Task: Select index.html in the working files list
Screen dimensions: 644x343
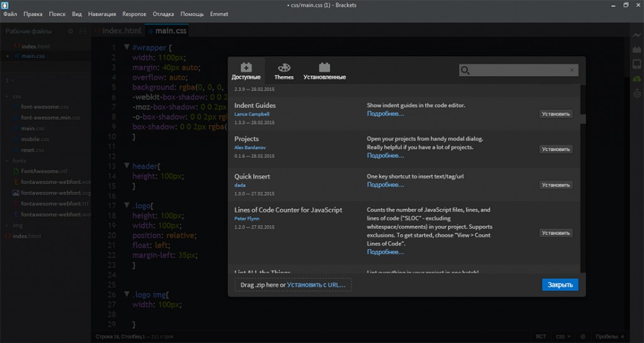Action: click(x=35, y=46)
